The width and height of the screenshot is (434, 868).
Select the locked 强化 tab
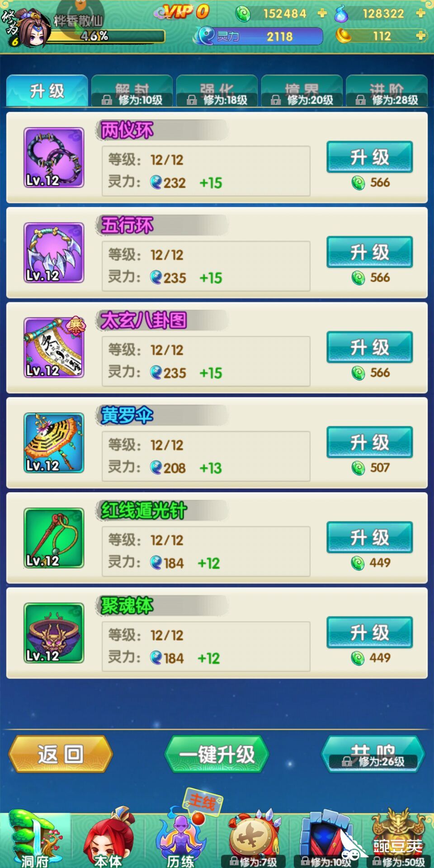coord(217,91)
